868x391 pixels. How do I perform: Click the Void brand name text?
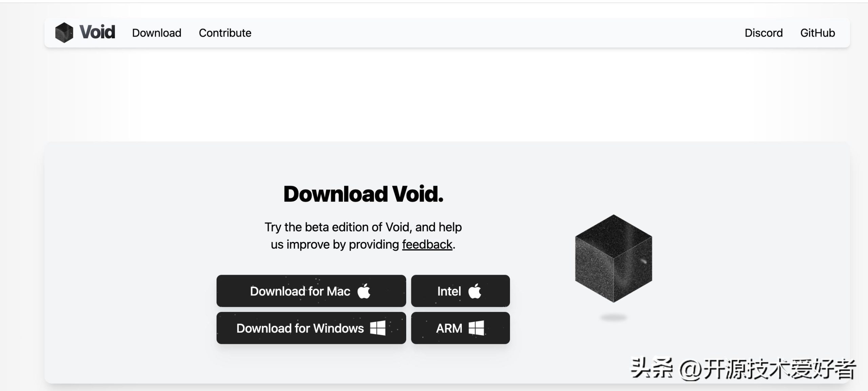click(97, 32)
